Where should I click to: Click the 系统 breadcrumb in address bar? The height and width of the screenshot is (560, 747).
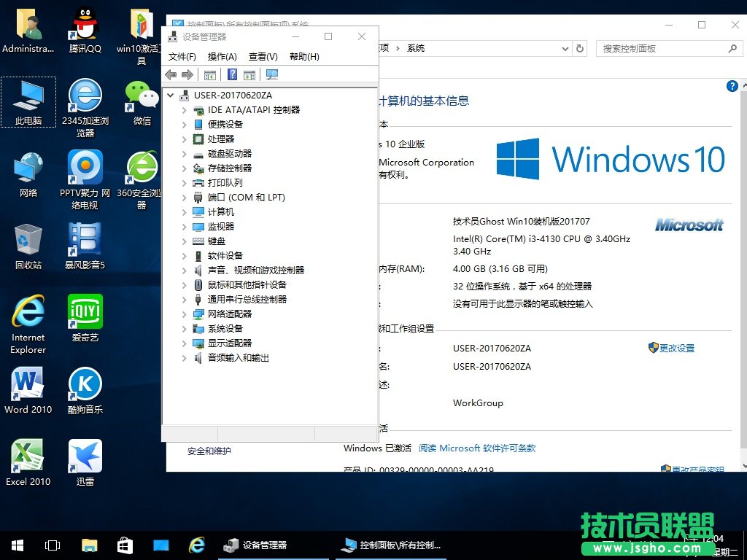tap(415, 48)
